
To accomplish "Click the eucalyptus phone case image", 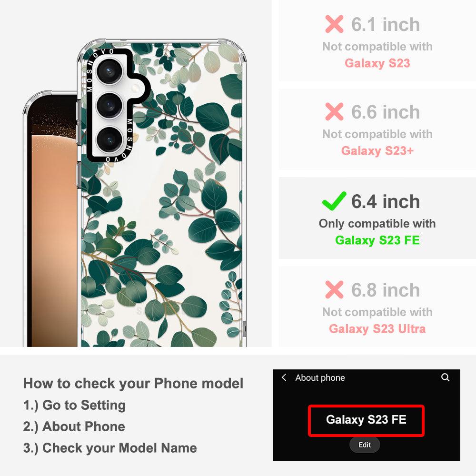I will click(x=161, y=193).
